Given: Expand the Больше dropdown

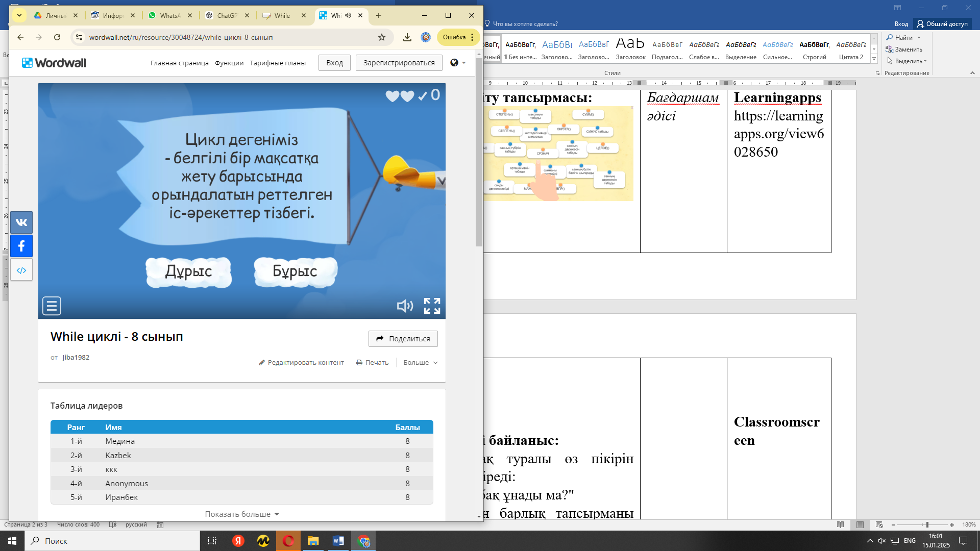Looking at the screenshot, I should click(x=420, y=363).
